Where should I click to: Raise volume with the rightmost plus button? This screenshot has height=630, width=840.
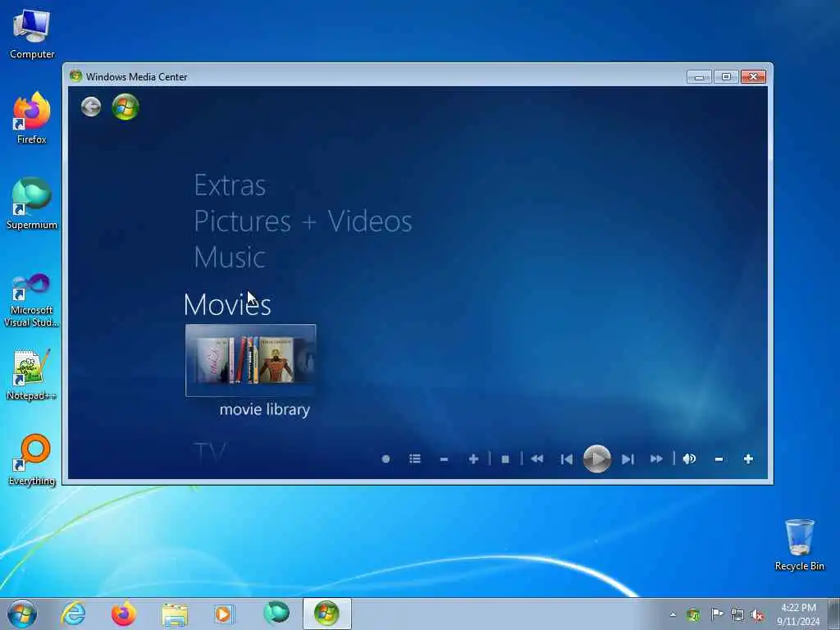[748, 459]
